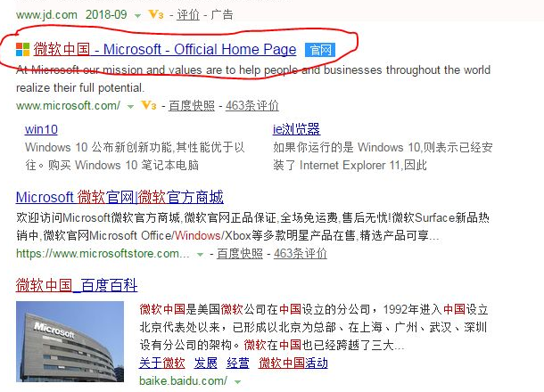Open the win10 sub-link
This screenshot has height=392, width=544.
click(41, 129)
